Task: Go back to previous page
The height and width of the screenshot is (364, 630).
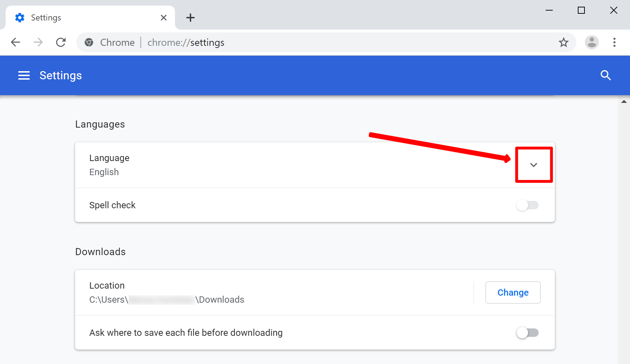Action: click(x=16, y=43)
